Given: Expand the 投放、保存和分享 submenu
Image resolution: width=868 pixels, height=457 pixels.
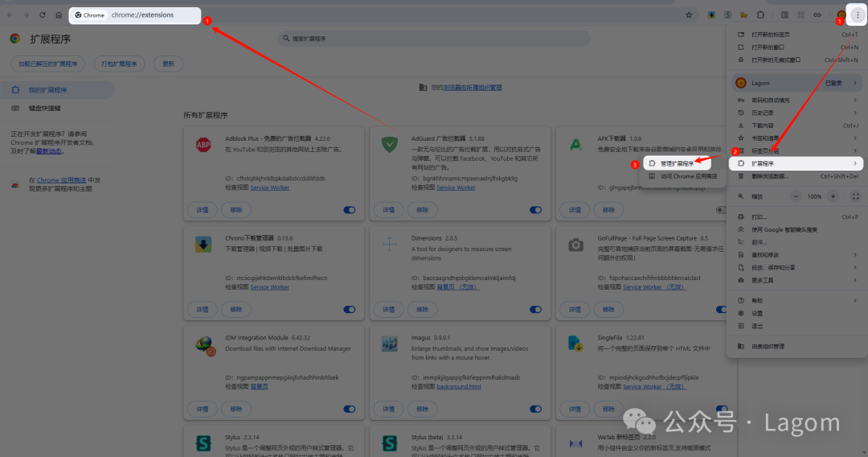Looking at the screenshot, I should pos(797,268).
